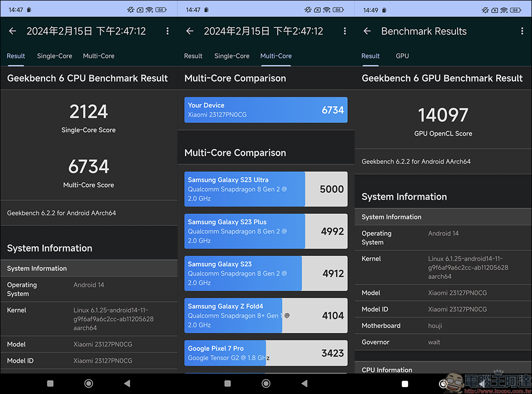Open overflow menu in left CPU result screen
The image size is (532, 394).
[167, 31]
